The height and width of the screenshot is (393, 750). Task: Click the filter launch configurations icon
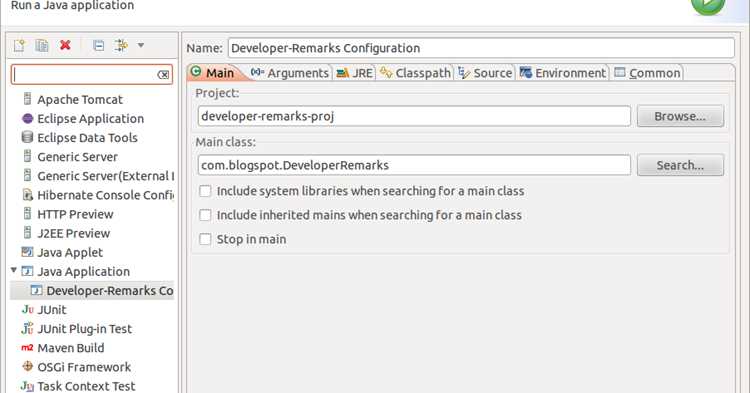tap(121, 45)
